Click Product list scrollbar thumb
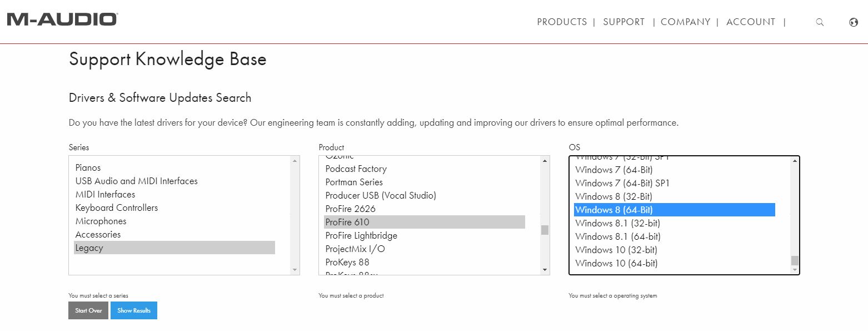The width and height of the screenshot is (868, 331). (545, 230)
